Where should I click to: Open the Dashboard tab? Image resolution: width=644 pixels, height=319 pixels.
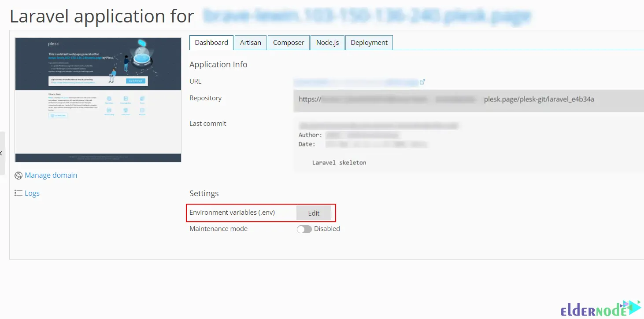pos(211,43)
